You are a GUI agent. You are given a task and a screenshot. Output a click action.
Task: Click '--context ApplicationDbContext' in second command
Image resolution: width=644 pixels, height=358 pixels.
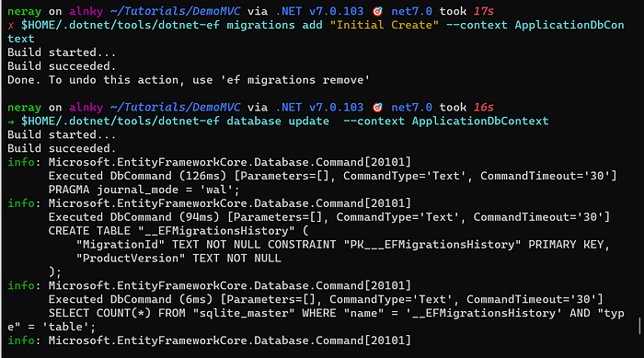coord(445,121)
